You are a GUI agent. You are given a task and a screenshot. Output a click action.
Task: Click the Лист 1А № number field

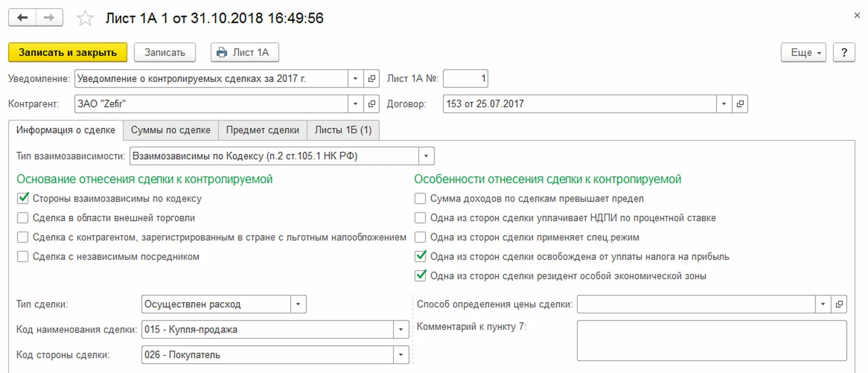coord(465,79)
